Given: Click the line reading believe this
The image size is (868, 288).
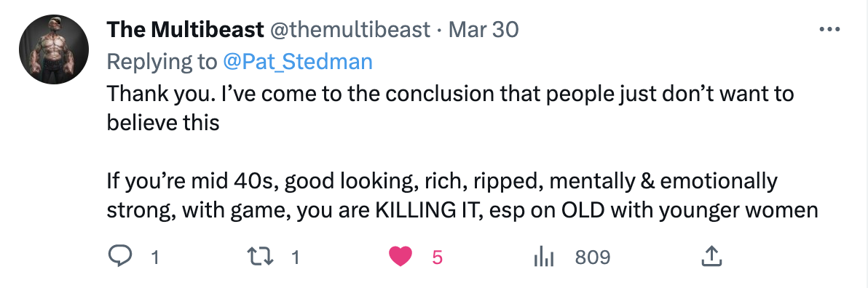Looking at the screenshot, I should tap(163, 123).
